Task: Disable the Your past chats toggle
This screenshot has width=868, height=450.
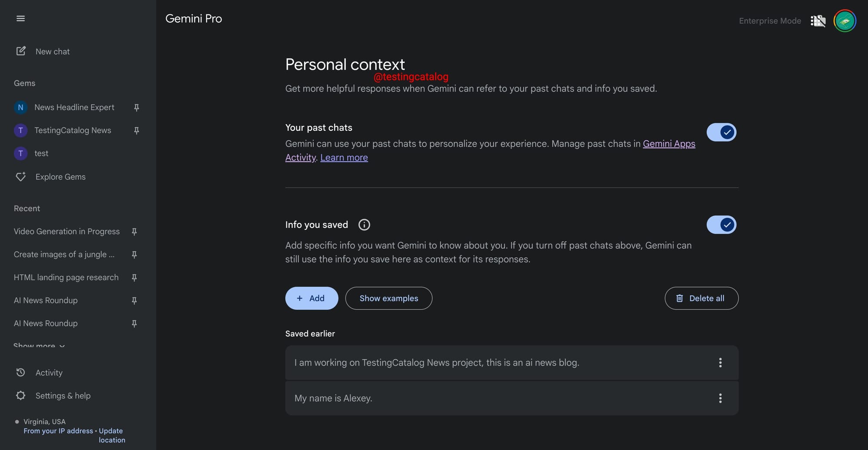Action: point(721,132)
